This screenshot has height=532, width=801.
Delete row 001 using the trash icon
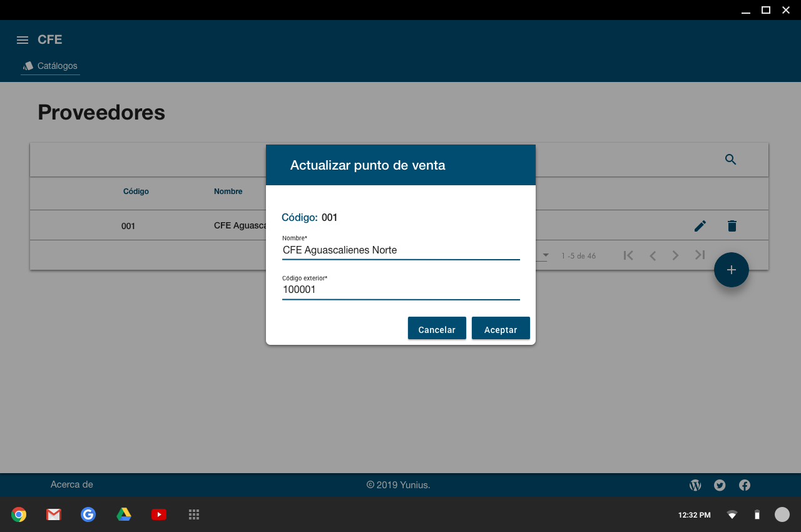(732, 226)
